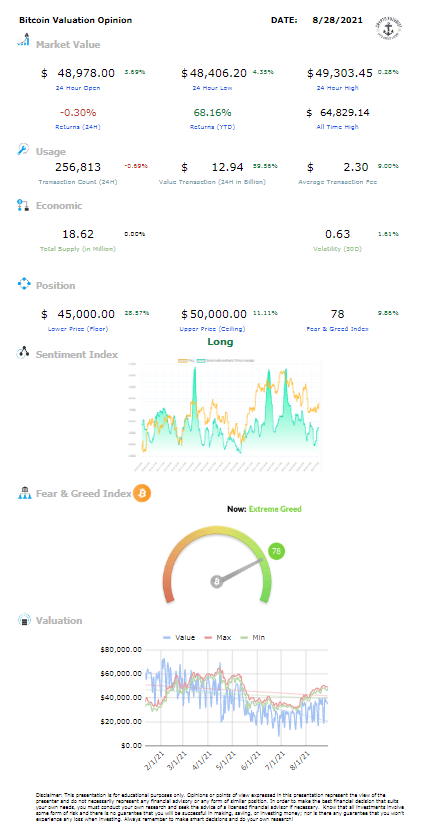Click the Fear & Greed Index label under 78

338,329
